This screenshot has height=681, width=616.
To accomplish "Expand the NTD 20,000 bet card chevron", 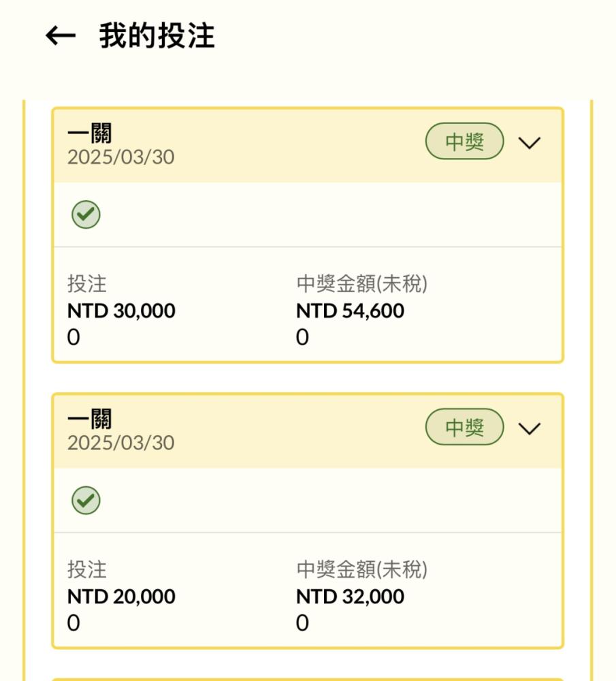I will tap(530, 428).
